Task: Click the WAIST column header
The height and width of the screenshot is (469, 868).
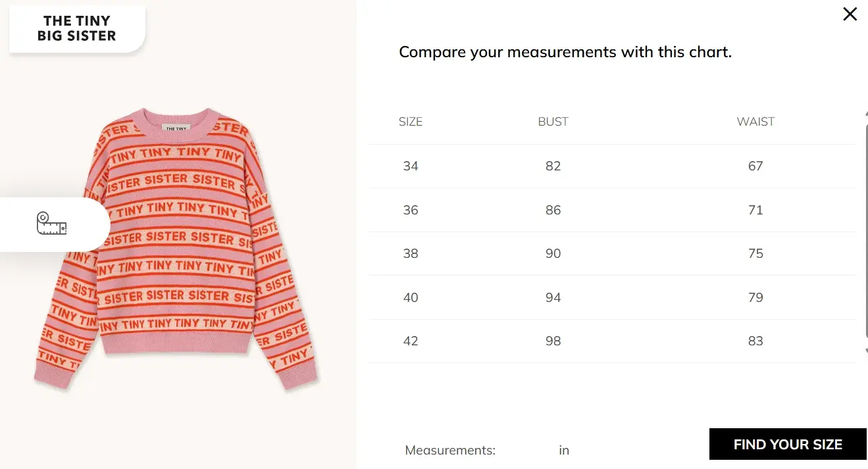Action: tap(755, 122)
